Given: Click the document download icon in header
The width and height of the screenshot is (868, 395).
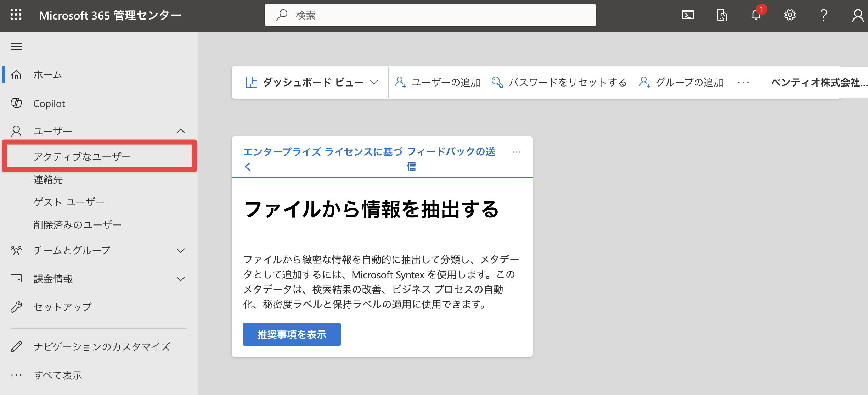Looking at the screenshot, I should click(x=722, y=15).
